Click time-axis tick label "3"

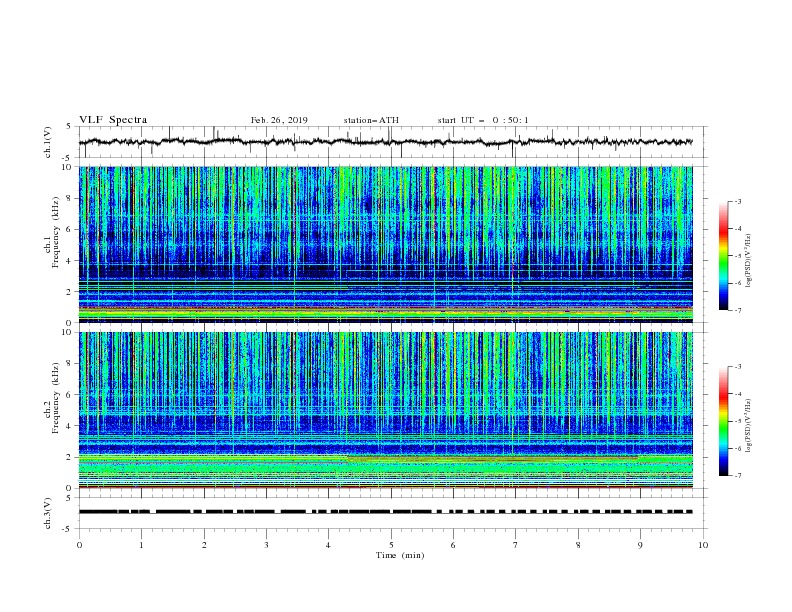point(266,545)
